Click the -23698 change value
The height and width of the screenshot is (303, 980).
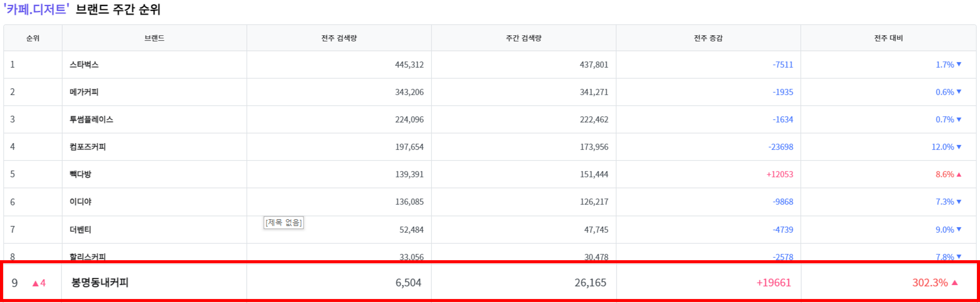click(x=781, y=147)
